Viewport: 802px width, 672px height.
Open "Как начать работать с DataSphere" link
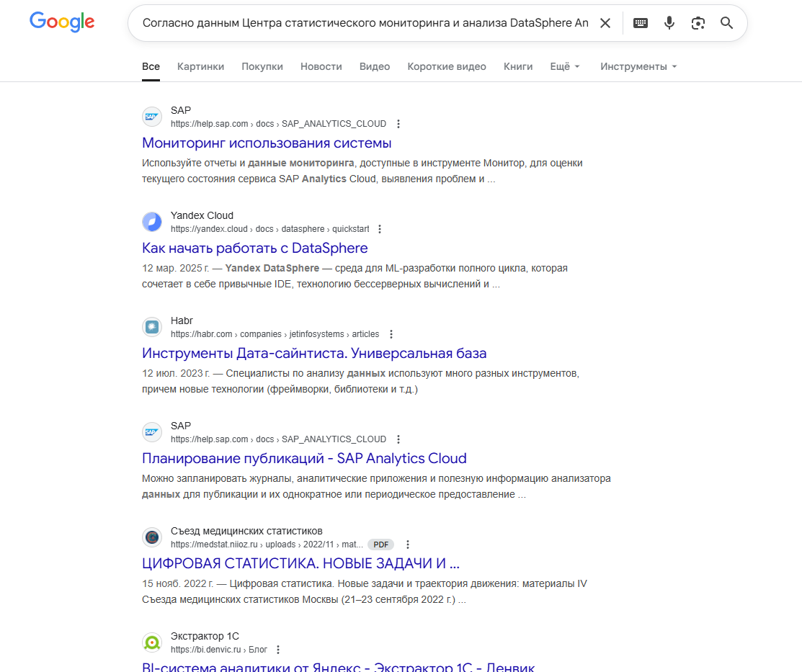coord(255,248)
